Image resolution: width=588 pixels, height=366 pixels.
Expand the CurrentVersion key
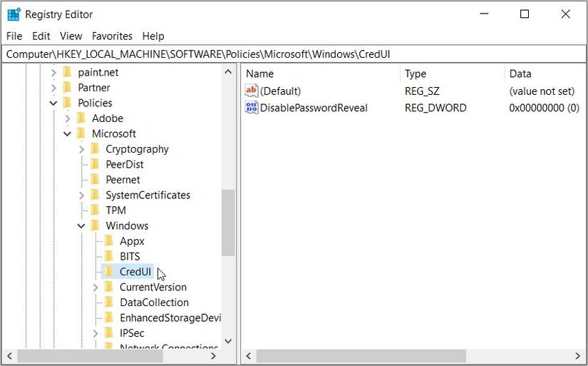[x=96, y=288]
